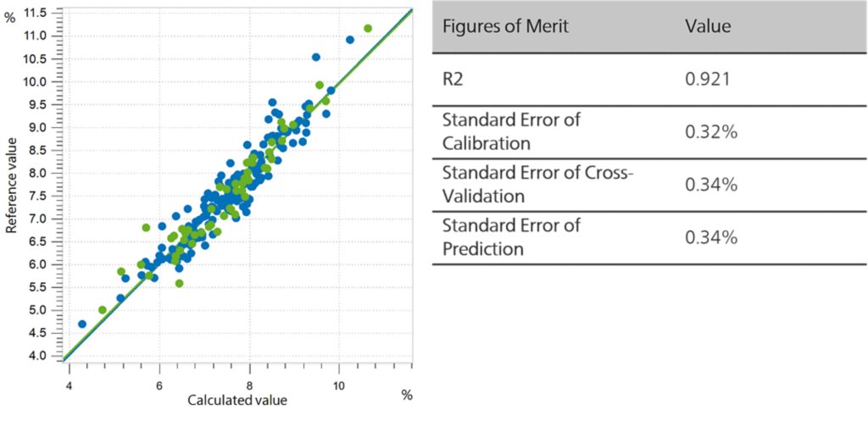
Task: Click the Calculated value axis title
Action: click(237, 400)
